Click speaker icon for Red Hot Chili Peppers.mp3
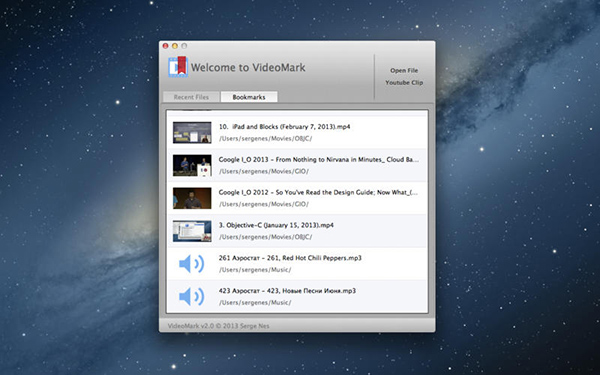600x375 pixels. click(x=191, y=264)
